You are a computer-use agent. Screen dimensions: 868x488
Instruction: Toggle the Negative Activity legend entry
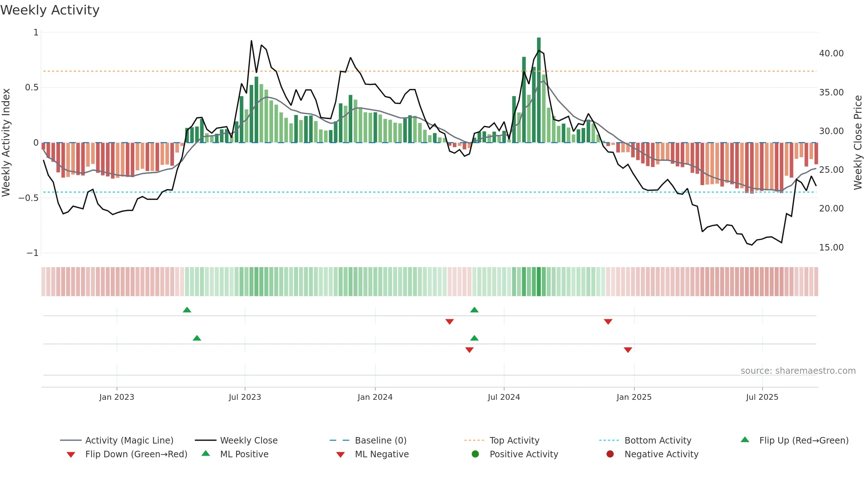pos(652,454)
